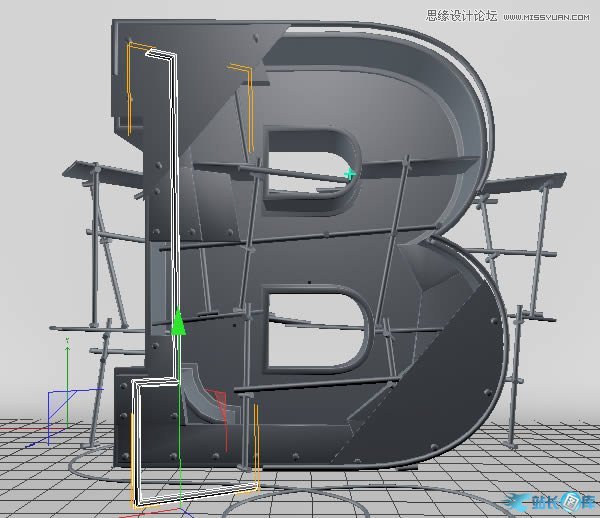Click the cyan cross marker in upper hole
The image size is (600, 518).
[350, 174]
